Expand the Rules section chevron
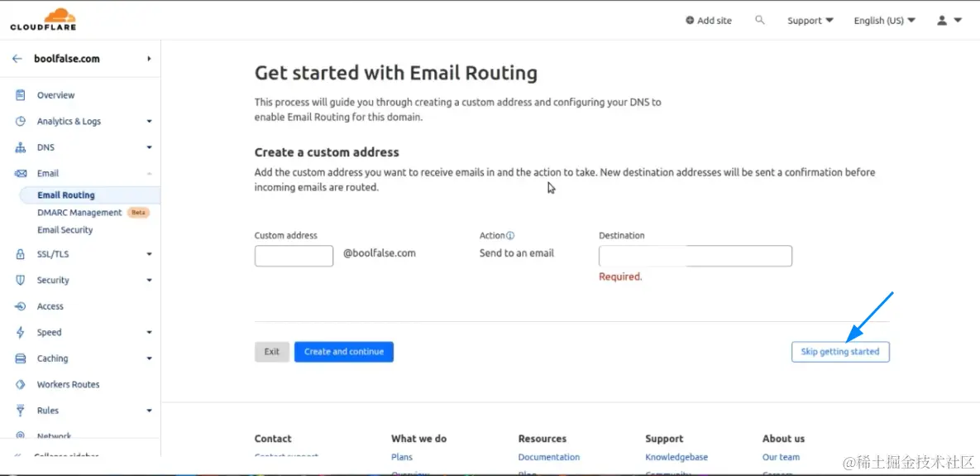Image resolution: width=980 pixels, height=476 pixels. click(150, 411)
